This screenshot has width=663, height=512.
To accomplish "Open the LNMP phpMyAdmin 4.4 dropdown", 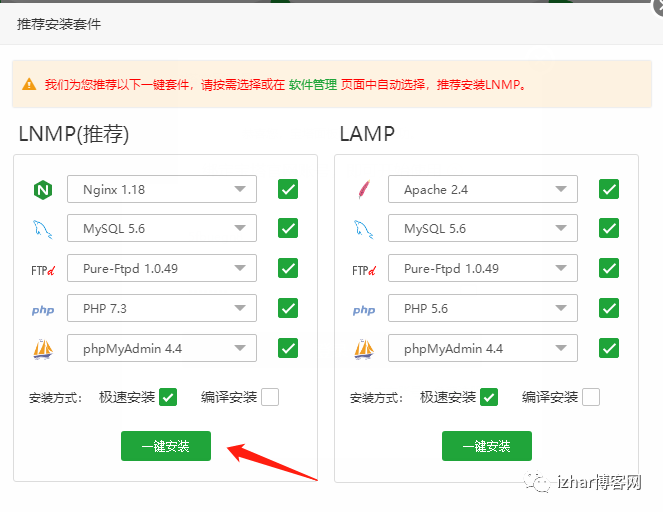I will pyautogui.click(x=162, y=348).
